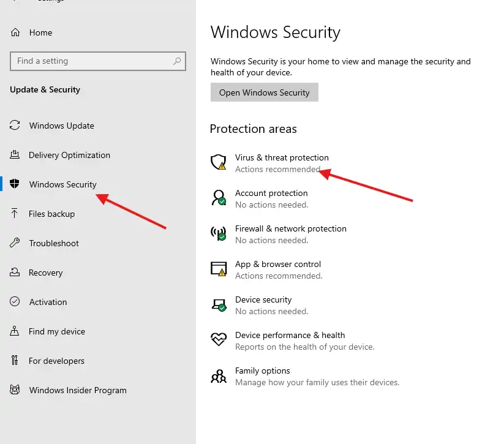Screen dimensions: 504x444
Task: Open Device performance & health
Action: (x=290, y=336)
